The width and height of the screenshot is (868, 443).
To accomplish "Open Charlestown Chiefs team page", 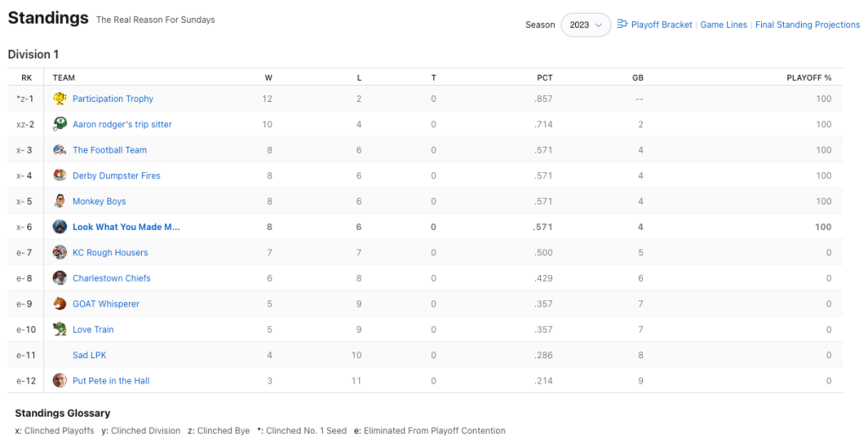I will point(111,278).
